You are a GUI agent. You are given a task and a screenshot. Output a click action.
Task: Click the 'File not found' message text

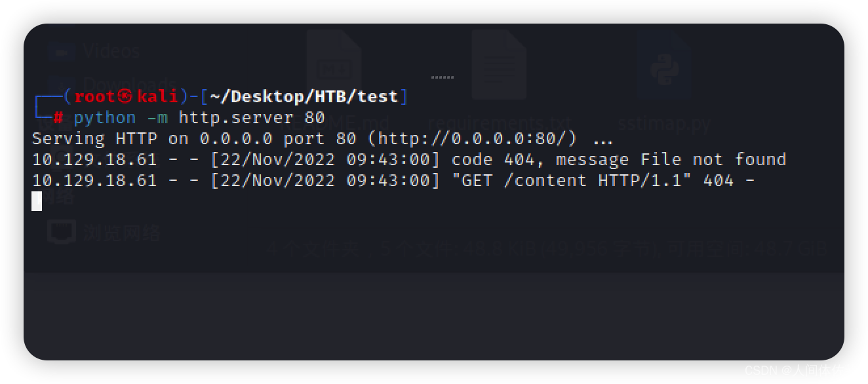[713, 159]
